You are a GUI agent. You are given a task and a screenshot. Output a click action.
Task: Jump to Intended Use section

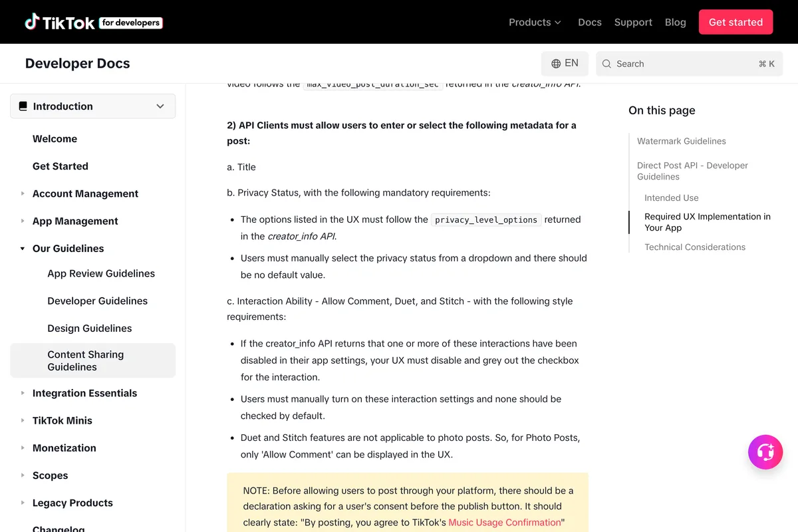tap(672, 198)
